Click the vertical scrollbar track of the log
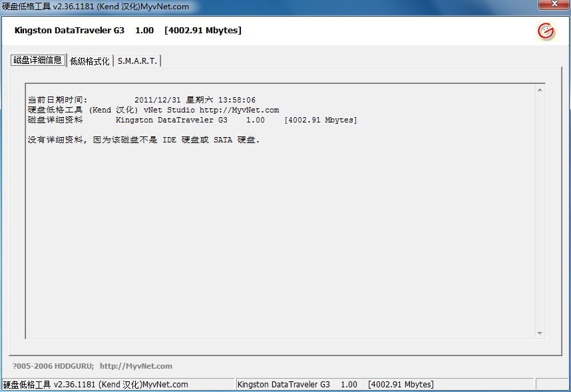Image resolution: width=571 pixels, height=392 pixels. pos(540,213)
